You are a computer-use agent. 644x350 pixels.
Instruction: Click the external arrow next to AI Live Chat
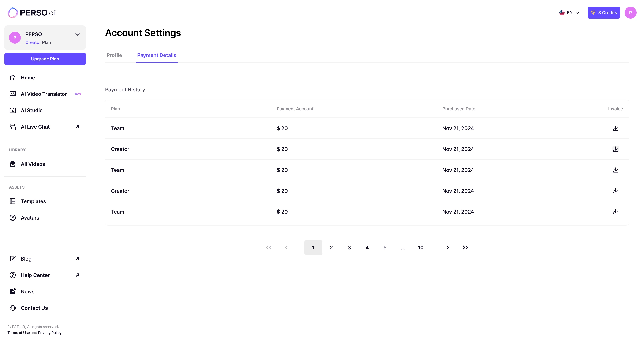coord(78,127)
